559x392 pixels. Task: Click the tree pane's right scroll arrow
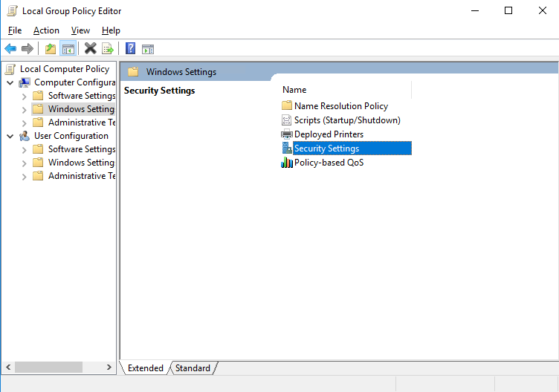point(110,367)
